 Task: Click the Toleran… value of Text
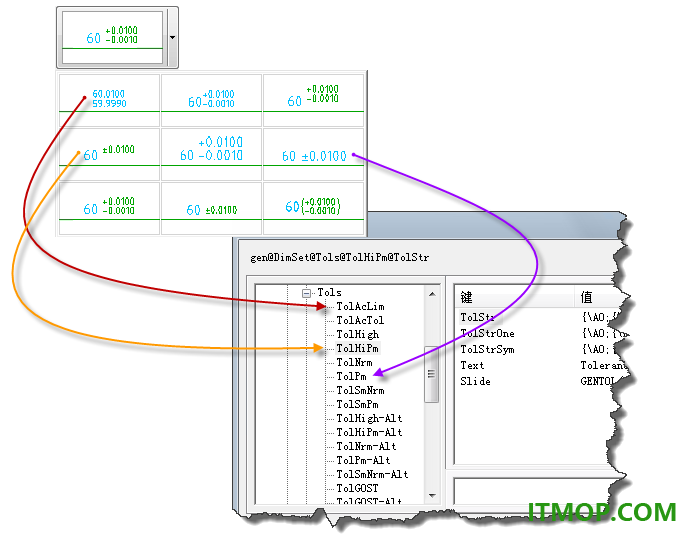coord(603,365)
